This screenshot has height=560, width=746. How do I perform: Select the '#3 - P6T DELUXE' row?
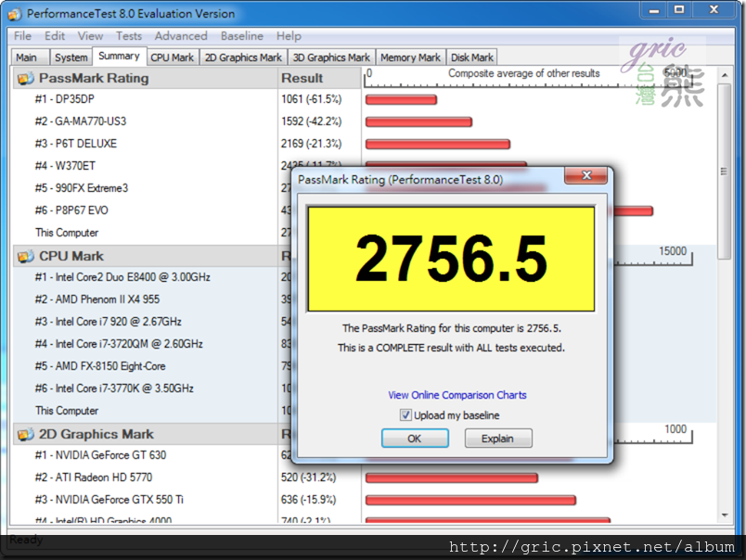click(x=76, y=144)
